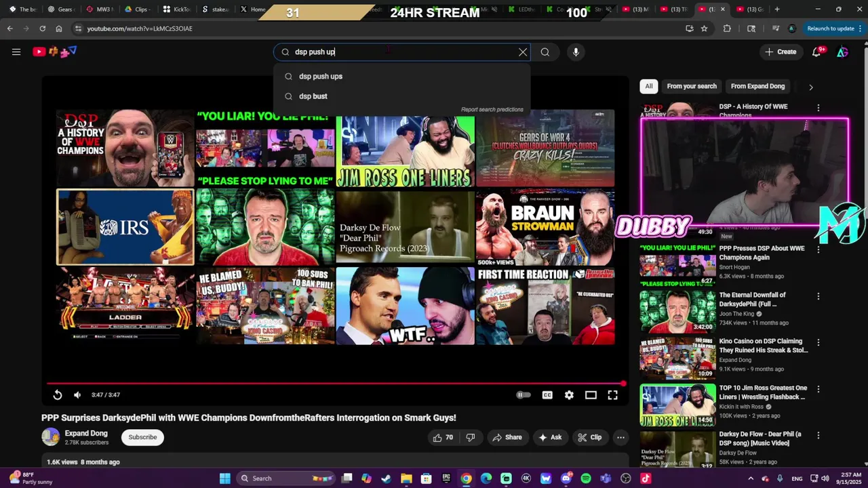Screen dimensions: 868x488
Task: Bookmark this page with star
Action: click(x=705, y=28)
